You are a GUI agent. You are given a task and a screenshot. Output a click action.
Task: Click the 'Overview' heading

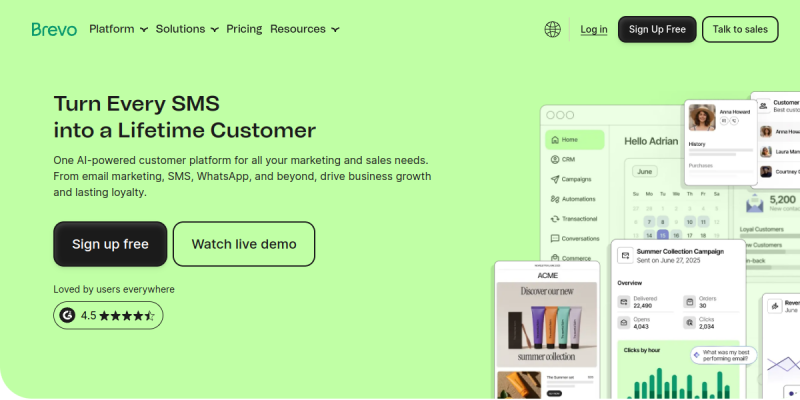(x=630, y=283)
